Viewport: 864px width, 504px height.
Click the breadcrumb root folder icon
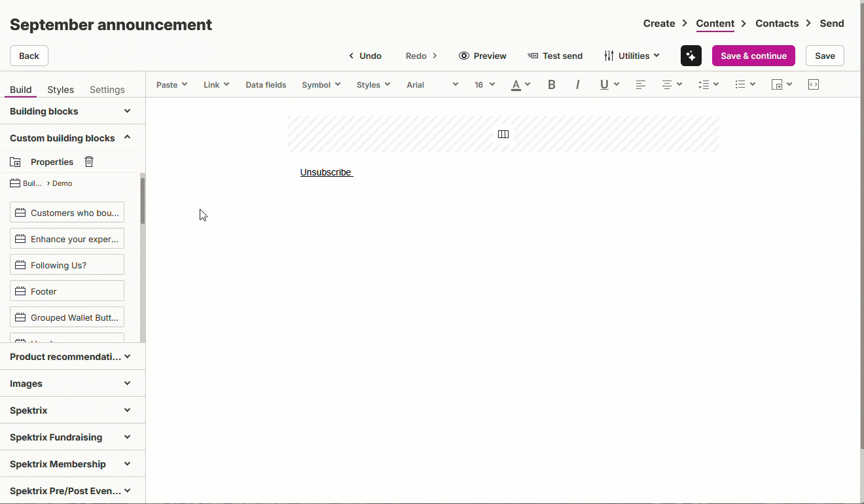(x=15, y=183)
